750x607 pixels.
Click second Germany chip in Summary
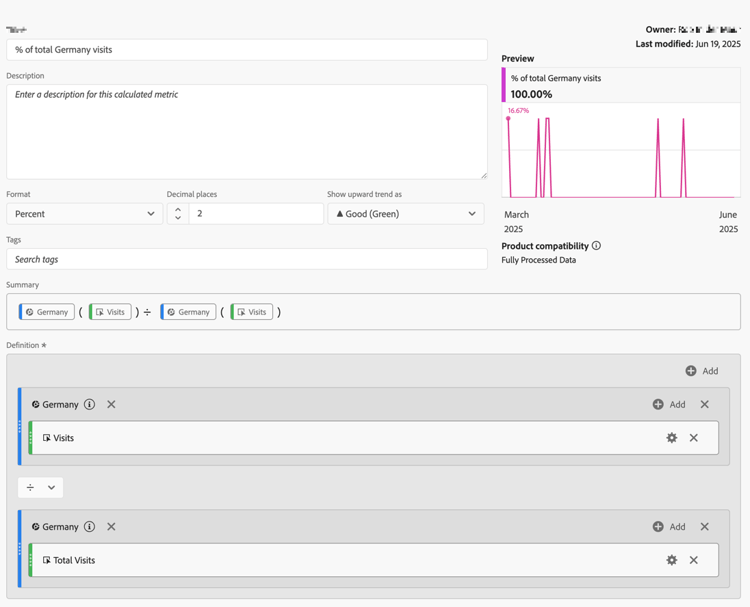click(188, 312)
